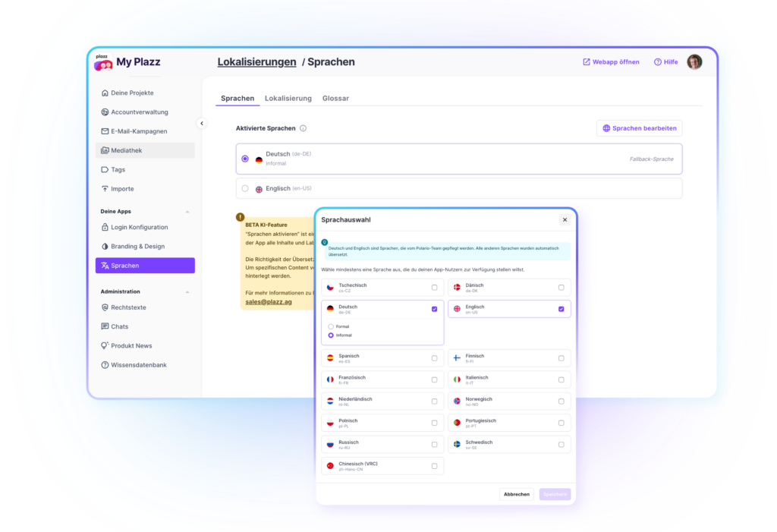Click the user avatar in the header
This screenshot has width=777, height=532.
(x=694, y=62)
